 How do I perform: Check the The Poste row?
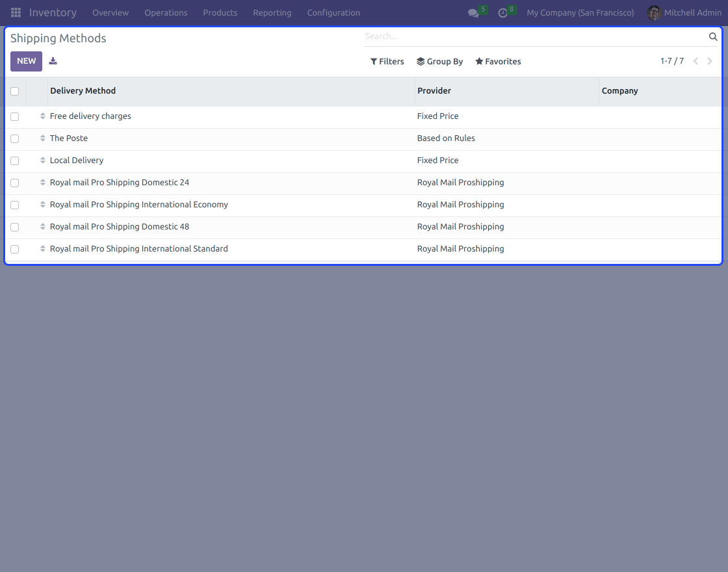[x=15, y=138]
